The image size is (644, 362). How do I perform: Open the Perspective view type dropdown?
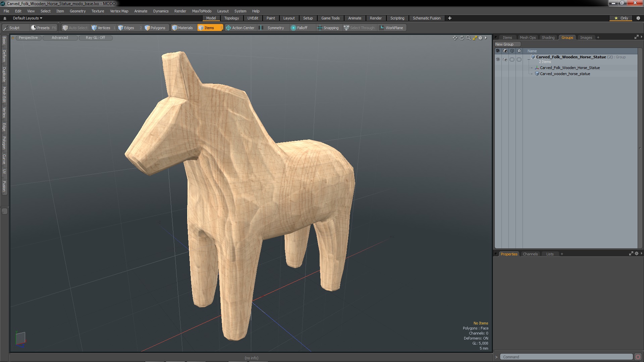coord(28,38)
